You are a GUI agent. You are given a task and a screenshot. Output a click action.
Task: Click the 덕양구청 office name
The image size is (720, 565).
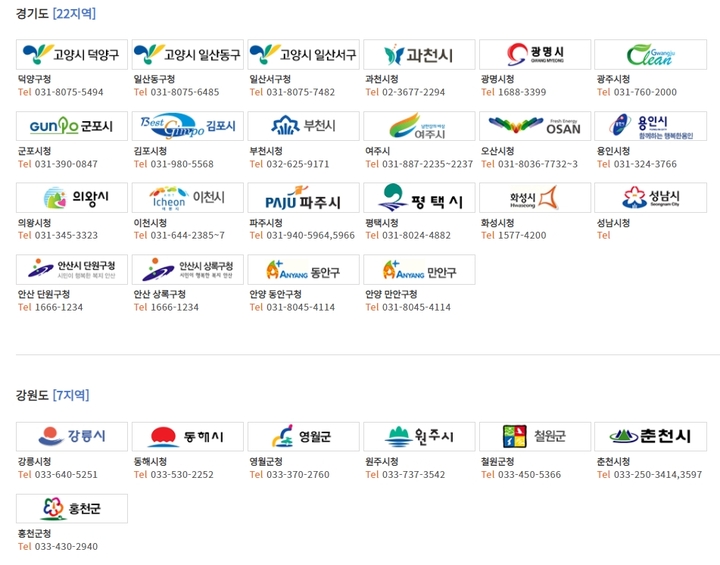point(34,79)
